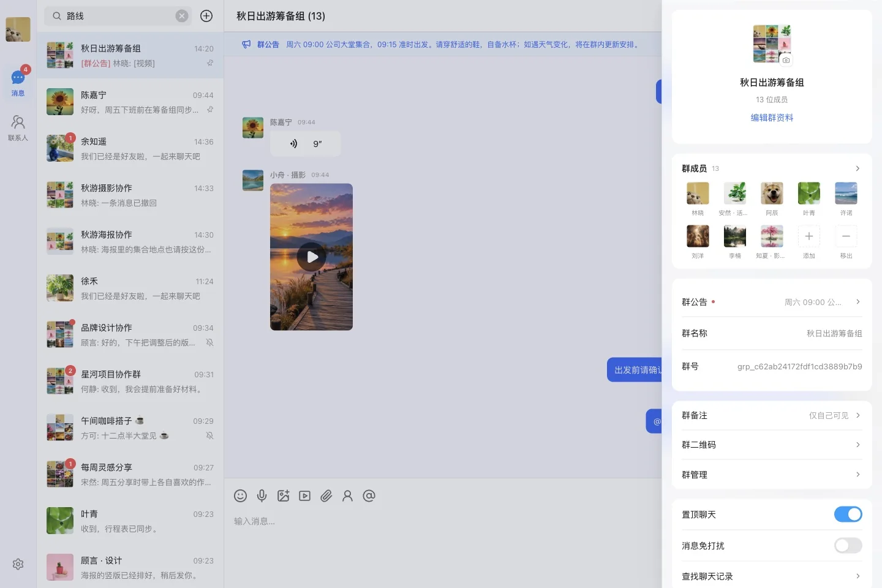This screenshot has height=588, width=882.
Task: Insert an image with the picture icon
Action: pos(283,496)
